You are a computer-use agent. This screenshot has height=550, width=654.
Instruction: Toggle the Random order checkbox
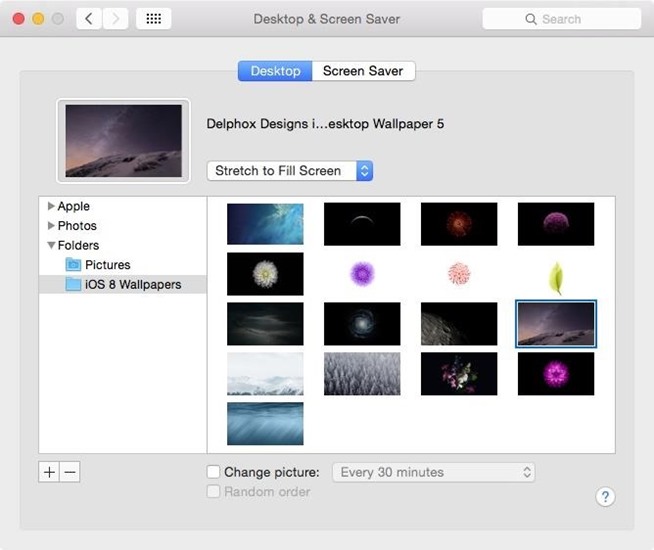tap(213, 492)
